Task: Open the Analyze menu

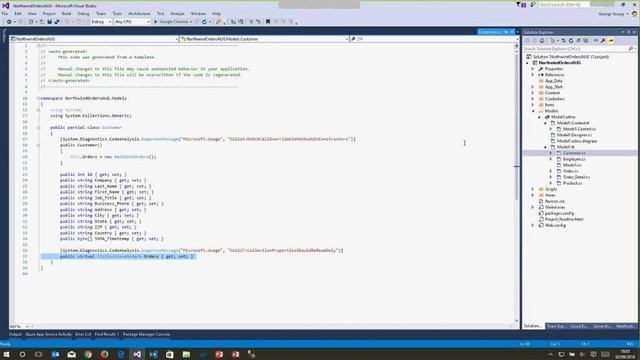Action: (x=177, y=13)
